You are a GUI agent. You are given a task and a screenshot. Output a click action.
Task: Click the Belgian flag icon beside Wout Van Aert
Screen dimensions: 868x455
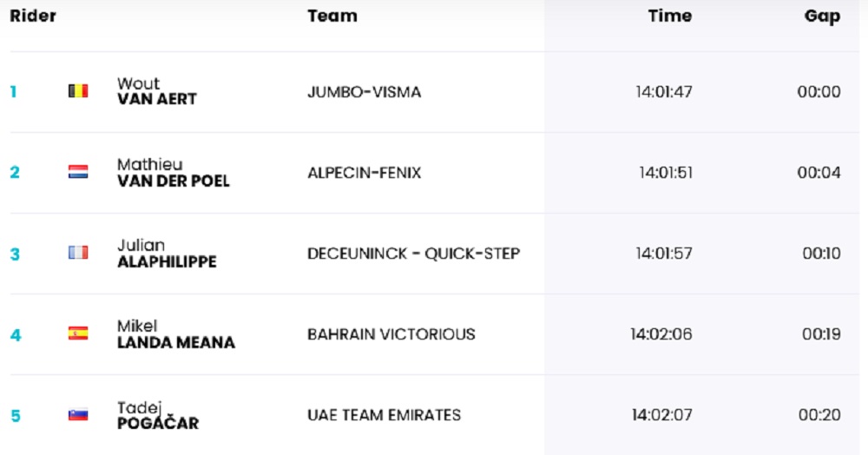click(x=78, y=91)
